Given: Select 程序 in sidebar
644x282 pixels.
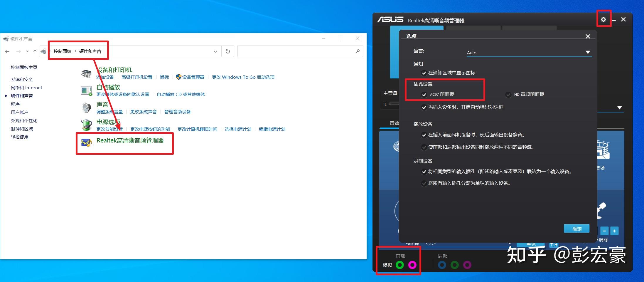Looking at the screenshot, I should (x=15, y=104).
